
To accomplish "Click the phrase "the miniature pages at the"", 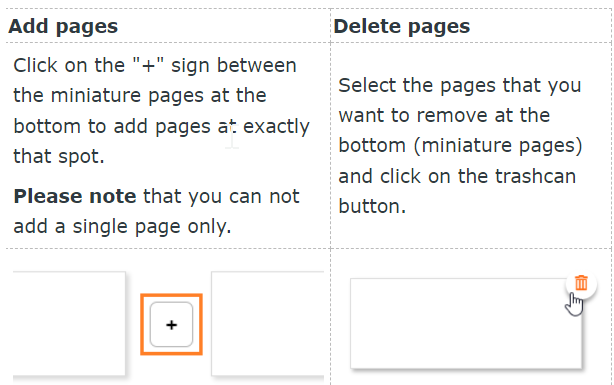I will (x=140, y=95).
